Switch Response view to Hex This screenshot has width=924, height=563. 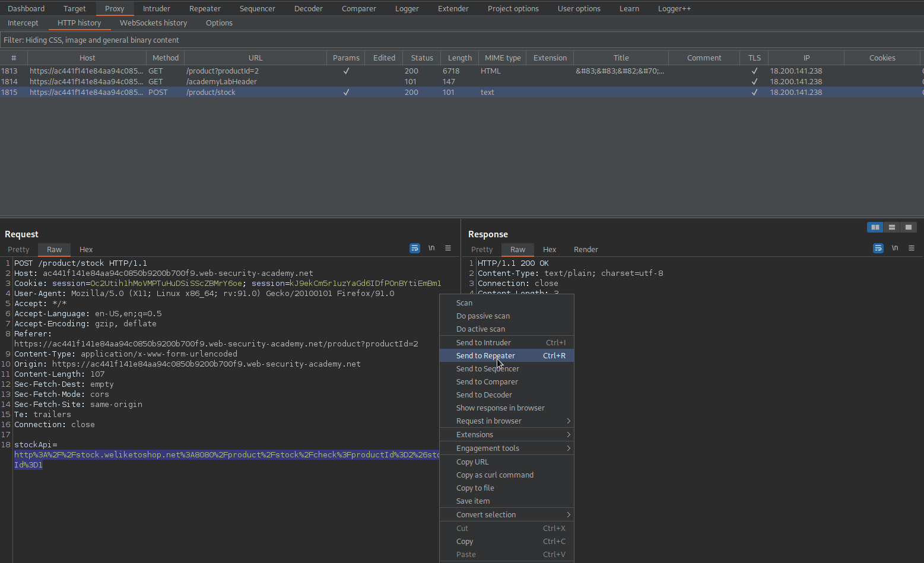click(550, 249)
